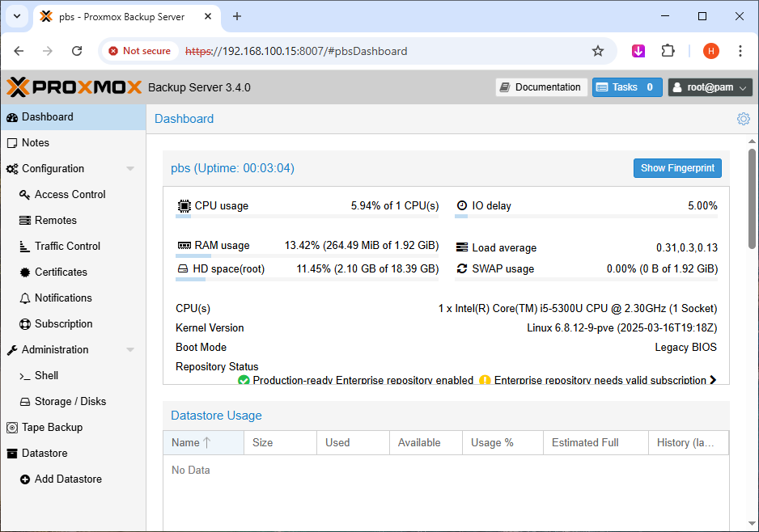Screen dimensions: 759x532
Task: Open Certificates page
Action: click(x=73, y=272)
